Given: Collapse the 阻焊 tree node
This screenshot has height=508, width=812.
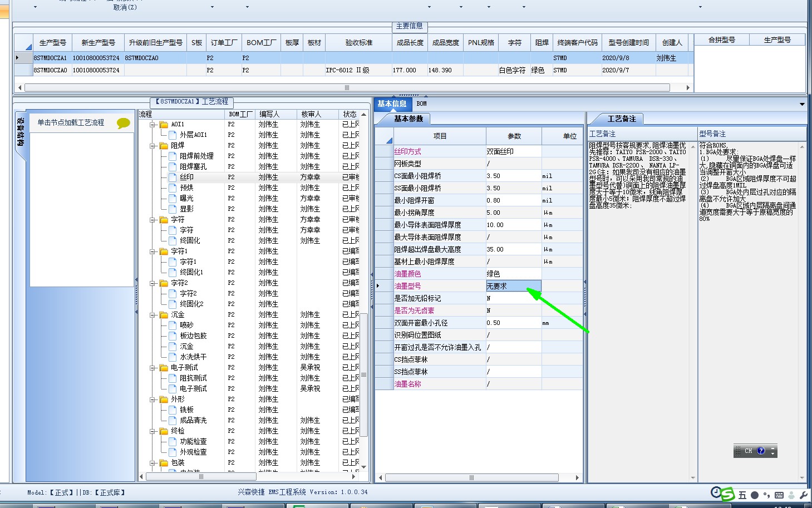Looking at the screenshot, I should point(152,146).
